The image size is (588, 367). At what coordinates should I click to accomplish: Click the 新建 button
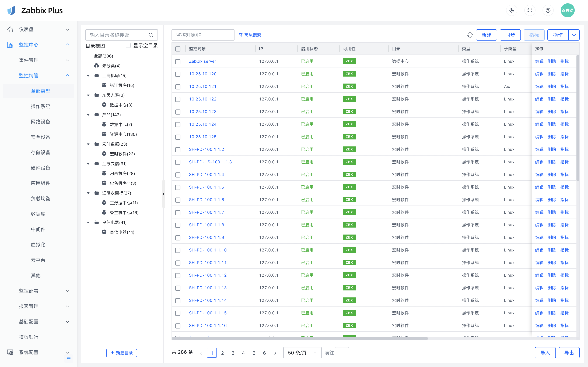486,35
